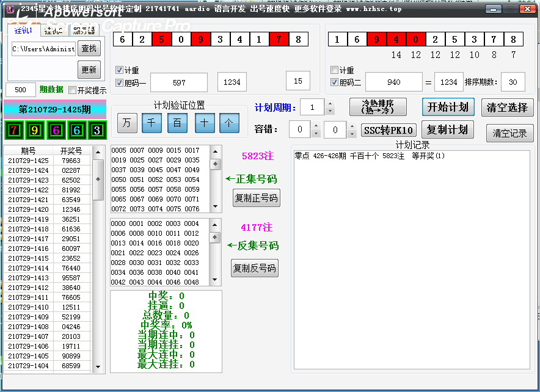540x392 pixels.
Task: Toggle 计重 checkbox above 胆码一
Action: [x=119, y=70]
